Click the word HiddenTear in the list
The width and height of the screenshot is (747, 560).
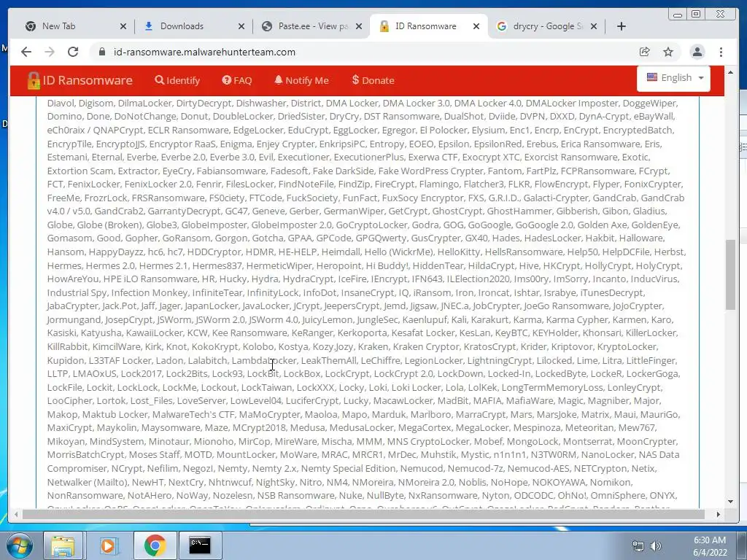coord(438,265)
